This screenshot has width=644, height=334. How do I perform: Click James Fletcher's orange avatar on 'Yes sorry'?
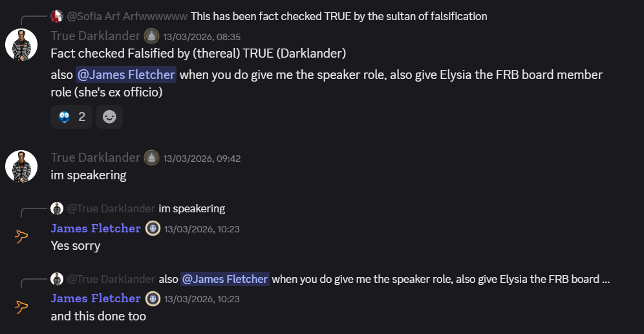21,237
